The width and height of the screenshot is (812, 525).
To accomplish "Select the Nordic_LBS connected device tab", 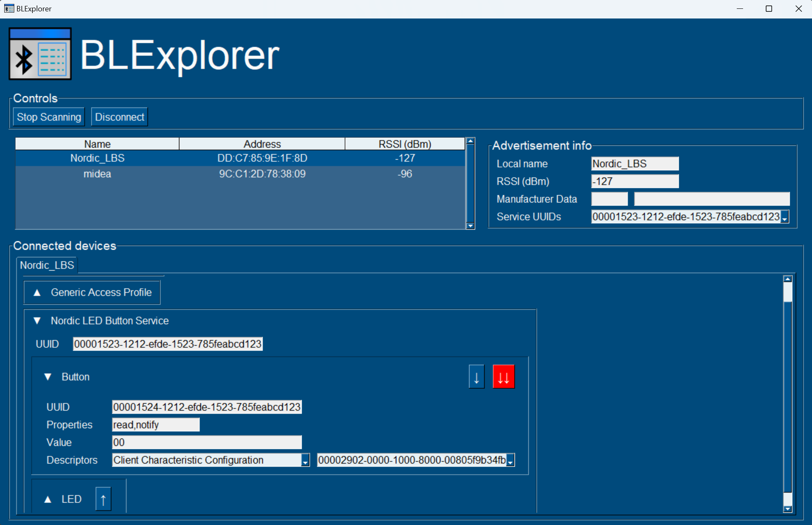I will pyautogui.click(x=47, y=265).
